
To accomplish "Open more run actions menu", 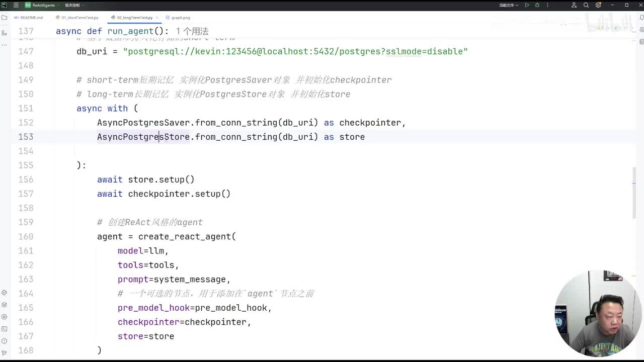I will pos(547,5).
